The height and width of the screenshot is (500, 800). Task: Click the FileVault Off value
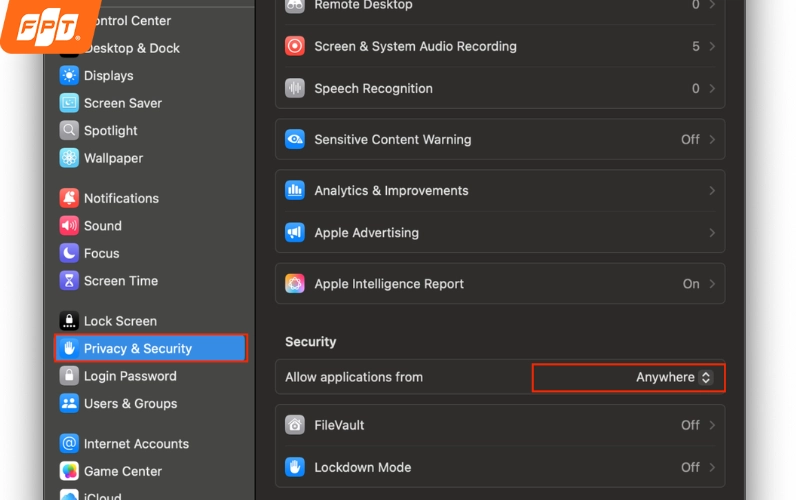tap(690, 426)
